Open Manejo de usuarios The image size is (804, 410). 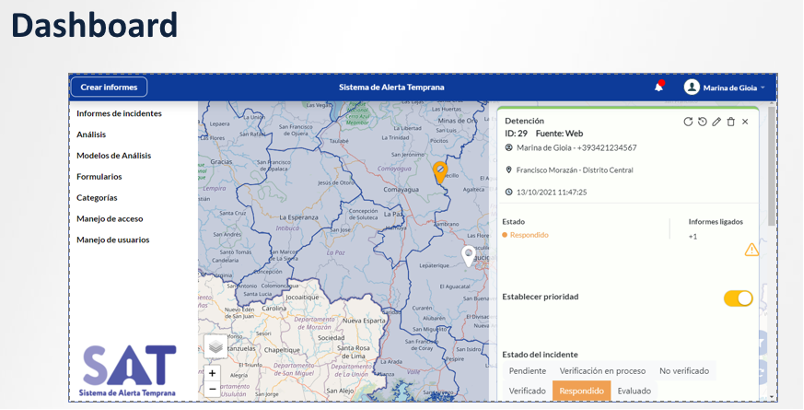[x=113, y=239]
